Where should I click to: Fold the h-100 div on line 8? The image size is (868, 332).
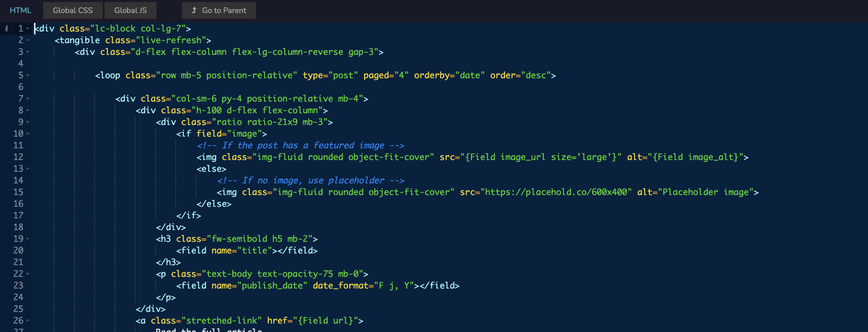(x=28, y=110)
